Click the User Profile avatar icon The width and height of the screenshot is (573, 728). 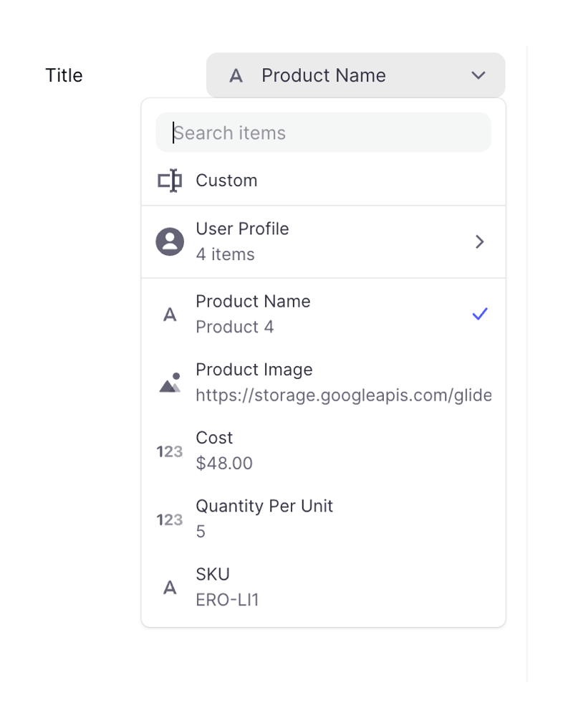pyautogui.click(x=169, y=241)
